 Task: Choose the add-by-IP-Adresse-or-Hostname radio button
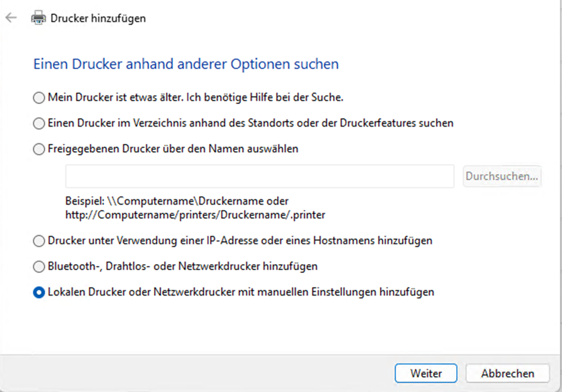coord(39,241)
